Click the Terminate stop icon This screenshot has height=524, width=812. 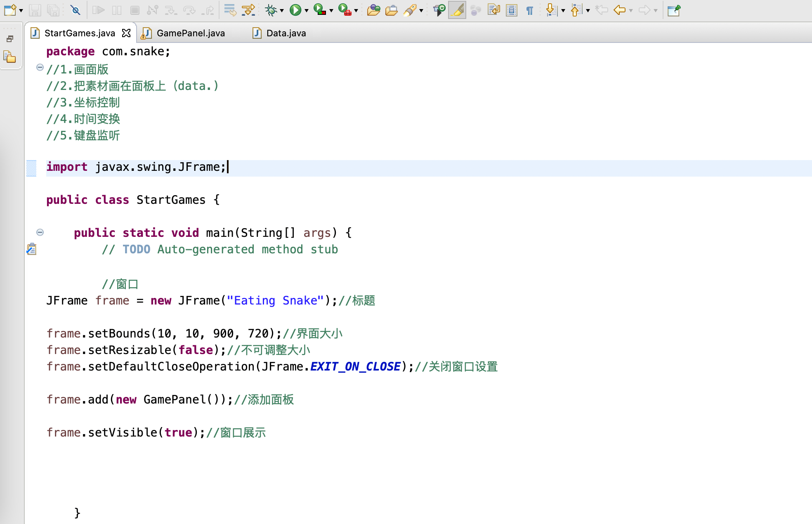(x=135, y=10)
